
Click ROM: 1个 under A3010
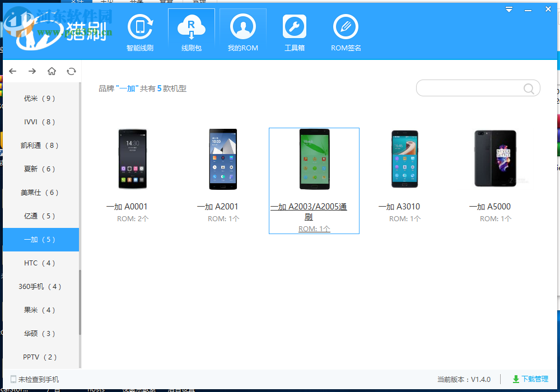(x=405, y=219)
